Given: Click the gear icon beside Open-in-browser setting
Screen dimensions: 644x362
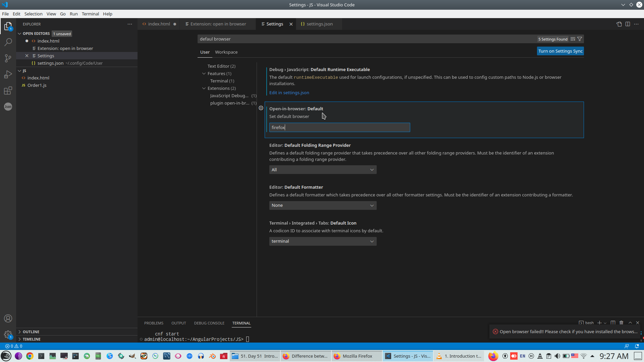Looking at the screenshot, I should [261, 108].
